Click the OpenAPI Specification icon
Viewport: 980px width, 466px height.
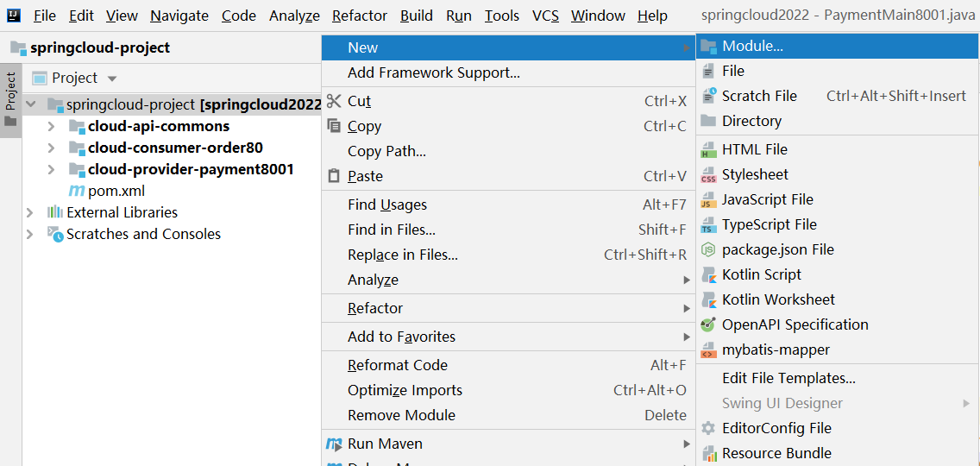pyautogui.click(x=708, y=324)
